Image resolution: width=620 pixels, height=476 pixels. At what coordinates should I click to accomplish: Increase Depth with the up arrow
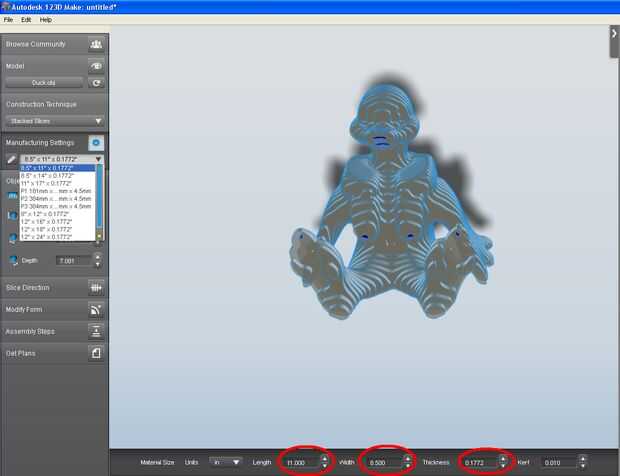[98, 258]
